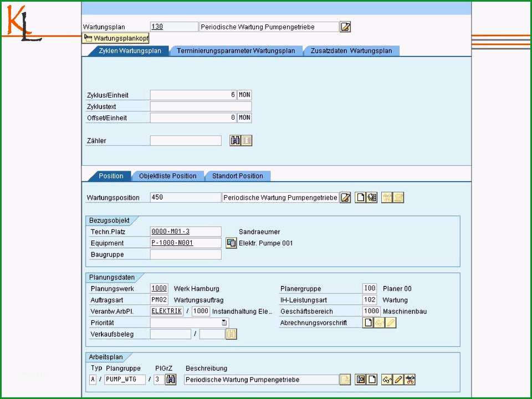Click pencil change icon in Arbeitsplan row
This screenshot has width=532, height=399.
[x=398, y=380]
